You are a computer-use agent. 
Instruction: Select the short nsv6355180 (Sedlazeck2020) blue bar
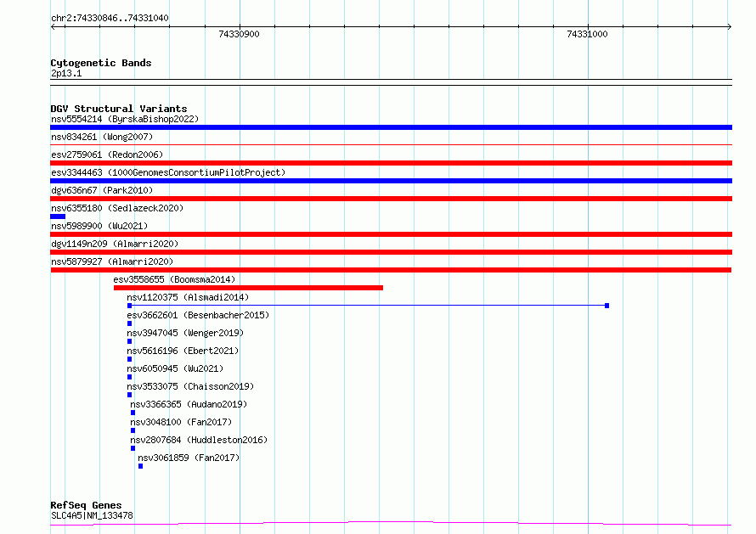pos(58,216)
